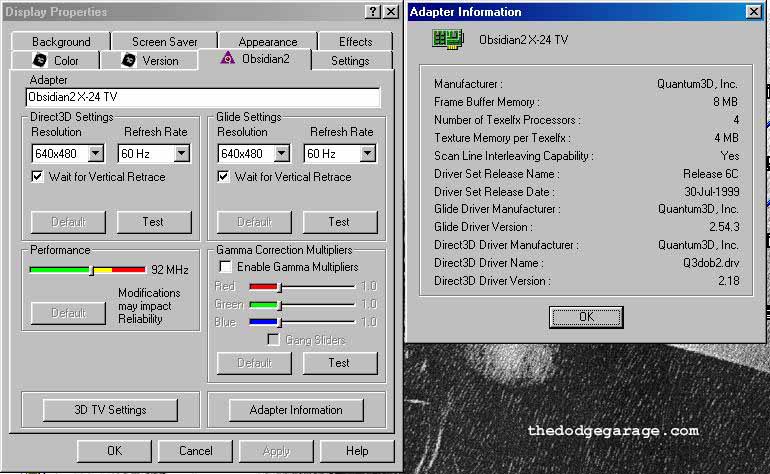
Task: Open Glide Resolution dropdown
Action: click(282, 153)
